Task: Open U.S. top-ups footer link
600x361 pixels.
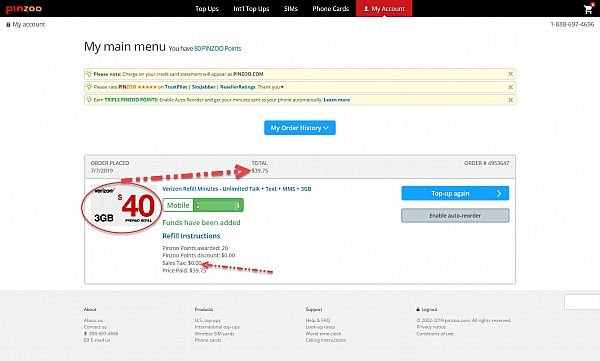Action: pyautogui.click(x=208, y=320)
